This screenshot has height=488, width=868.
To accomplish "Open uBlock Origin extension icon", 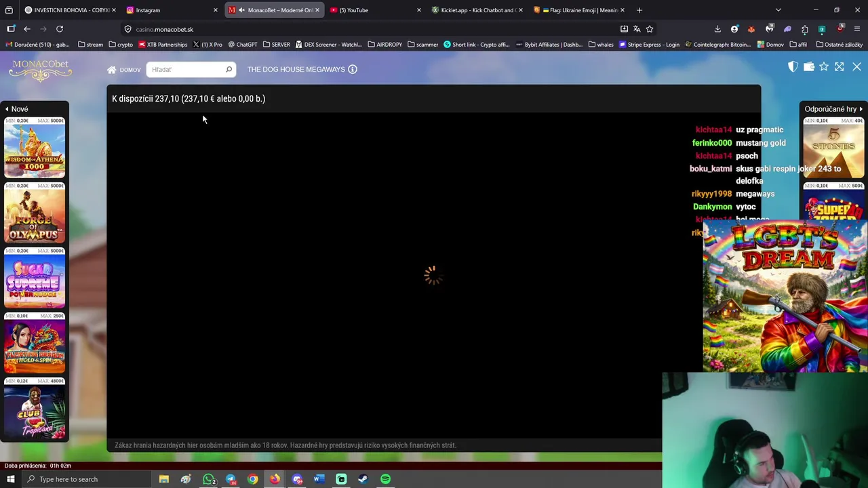I will tap(840, 29).
